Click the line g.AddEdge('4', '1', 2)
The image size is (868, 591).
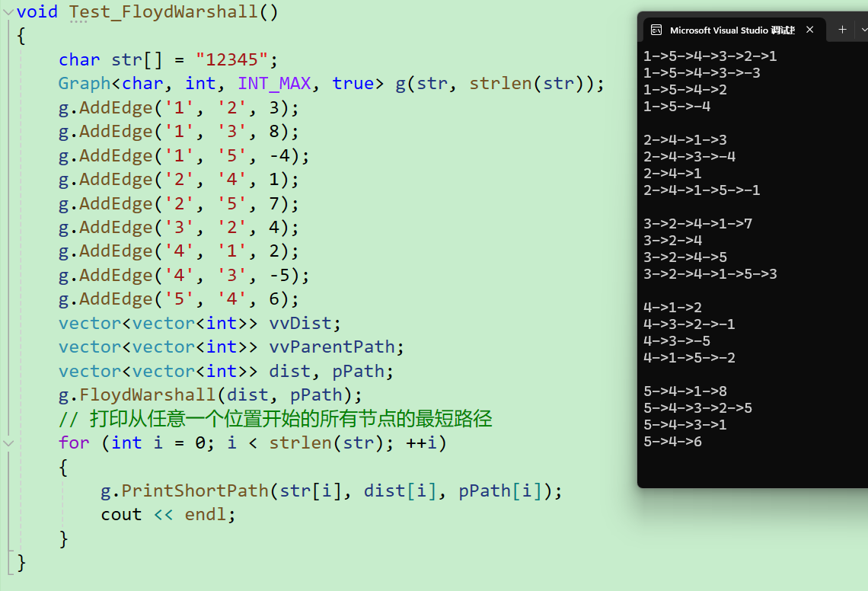[x=178, y=251]
